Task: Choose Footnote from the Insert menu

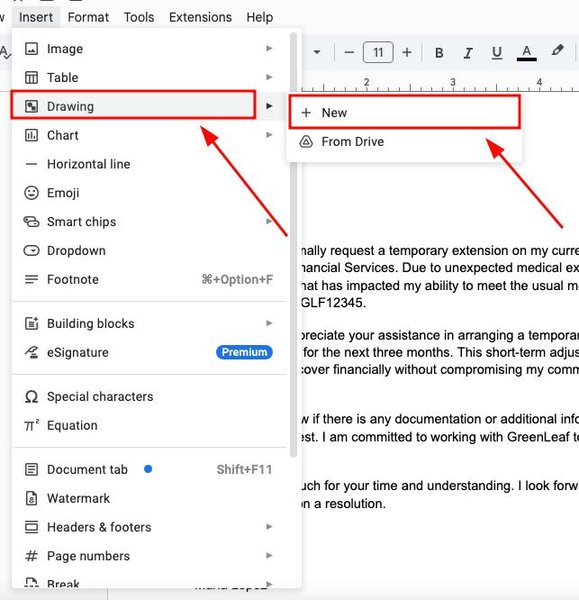Action: pos(150,279)
